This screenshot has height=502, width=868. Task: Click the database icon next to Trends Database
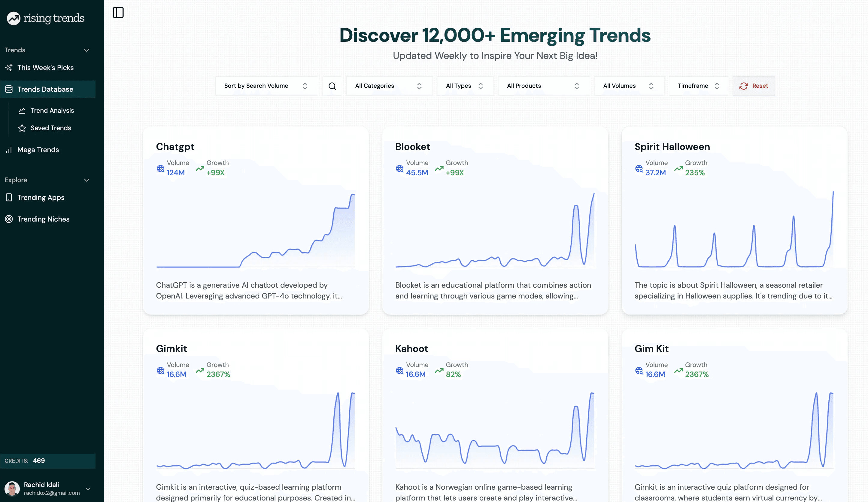pos(8,89)
